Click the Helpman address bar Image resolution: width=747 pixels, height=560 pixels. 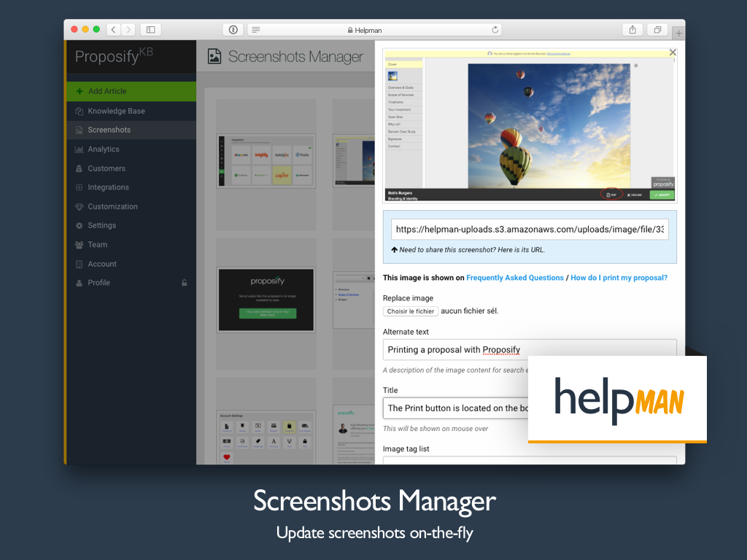point(374,29)
